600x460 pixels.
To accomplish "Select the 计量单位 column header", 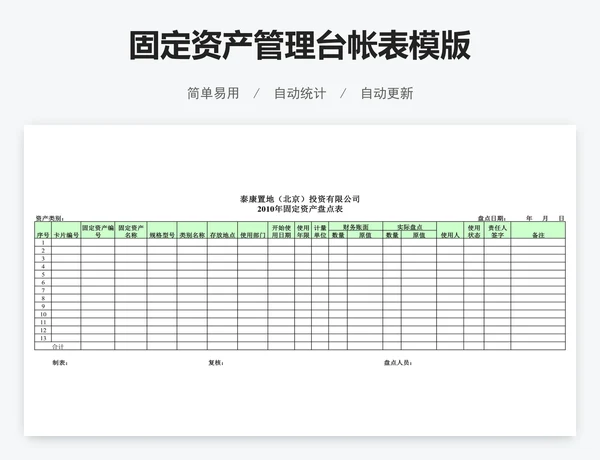I will (x=320, y=230).
